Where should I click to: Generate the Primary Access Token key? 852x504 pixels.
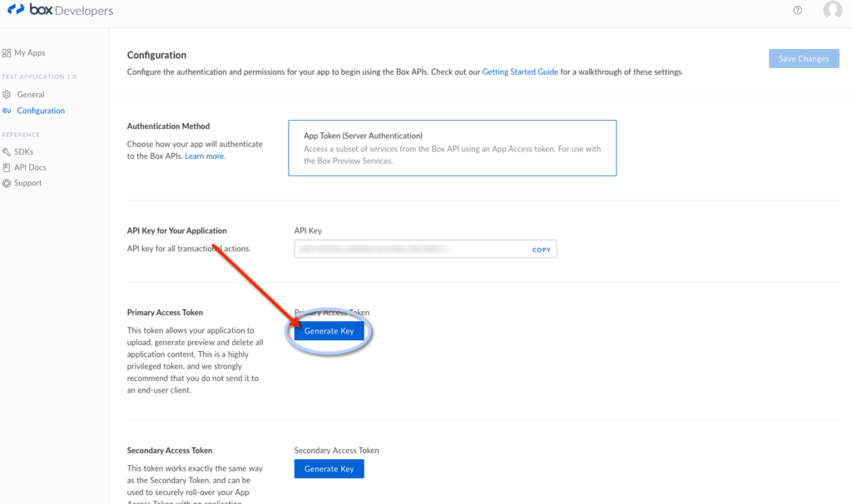[x=329, y=331]
